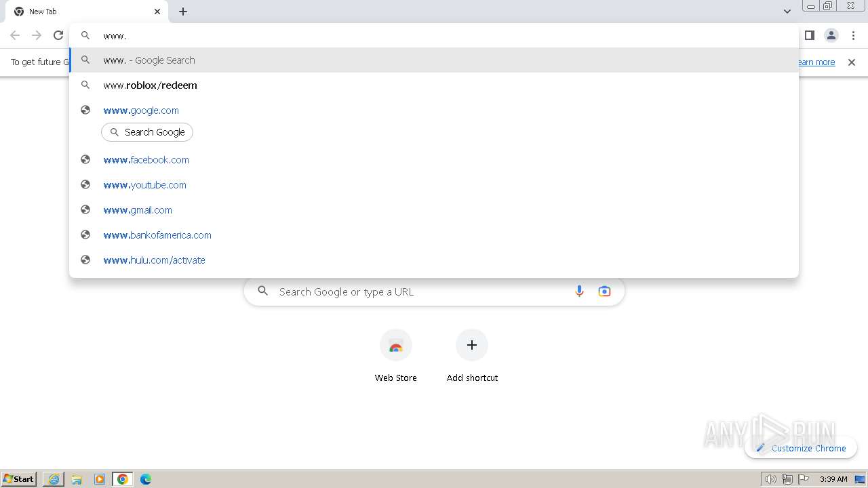Click into the address bar showing www.

pyautogui.click(x=434, y=35)
